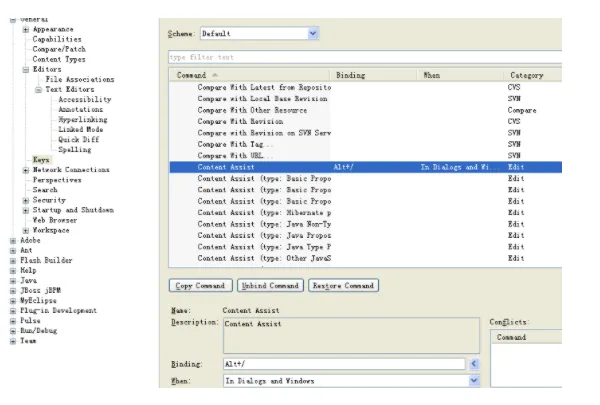Expand the Ant preferences node
600x405 pixels.
[13, 251]
